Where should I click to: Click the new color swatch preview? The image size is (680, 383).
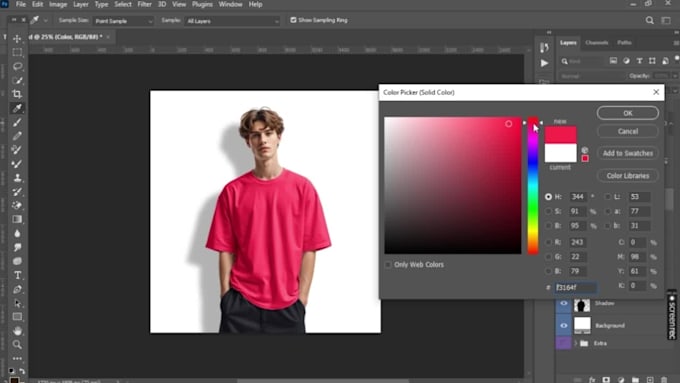point(560,135)
